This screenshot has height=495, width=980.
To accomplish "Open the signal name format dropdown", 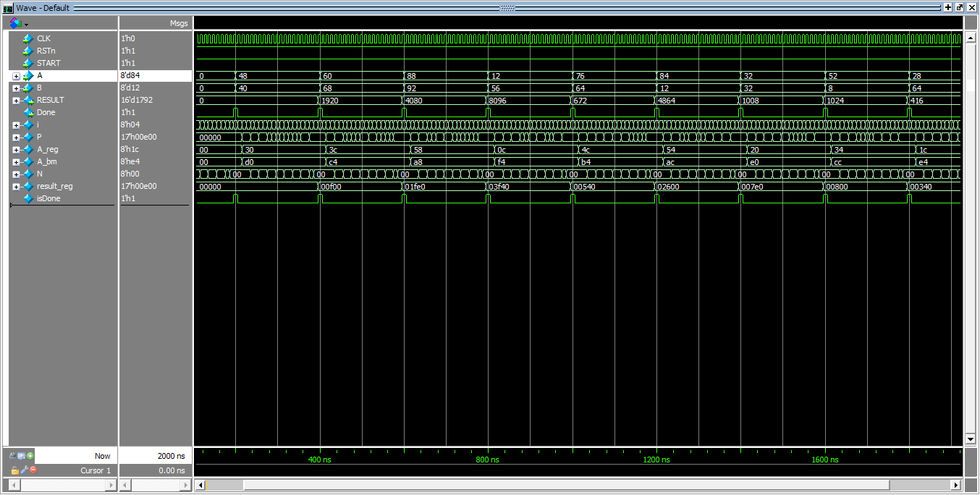I will coord(18,23).
